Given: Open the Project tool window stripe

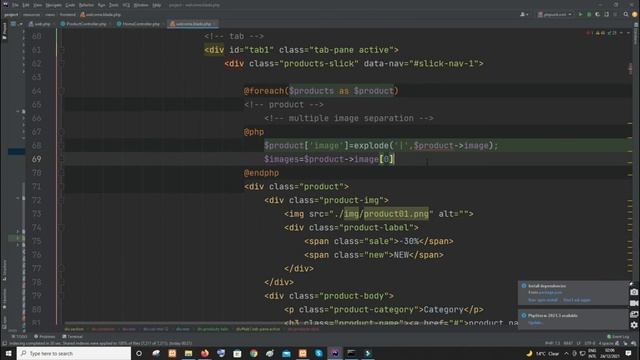Looking at the screenshot, I should [4, 32].
